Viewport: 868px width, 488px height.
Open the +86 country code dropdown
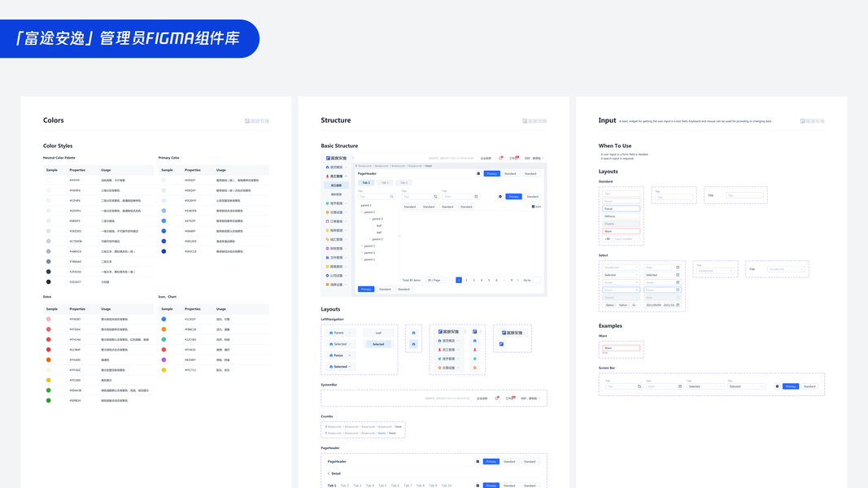(609, 239)
